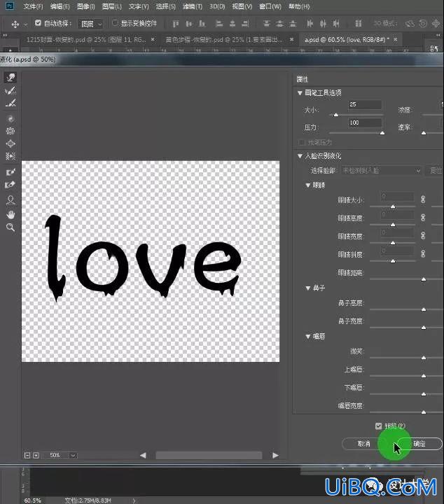
Task: Open the 文件(F) menu
Action: 33,6
